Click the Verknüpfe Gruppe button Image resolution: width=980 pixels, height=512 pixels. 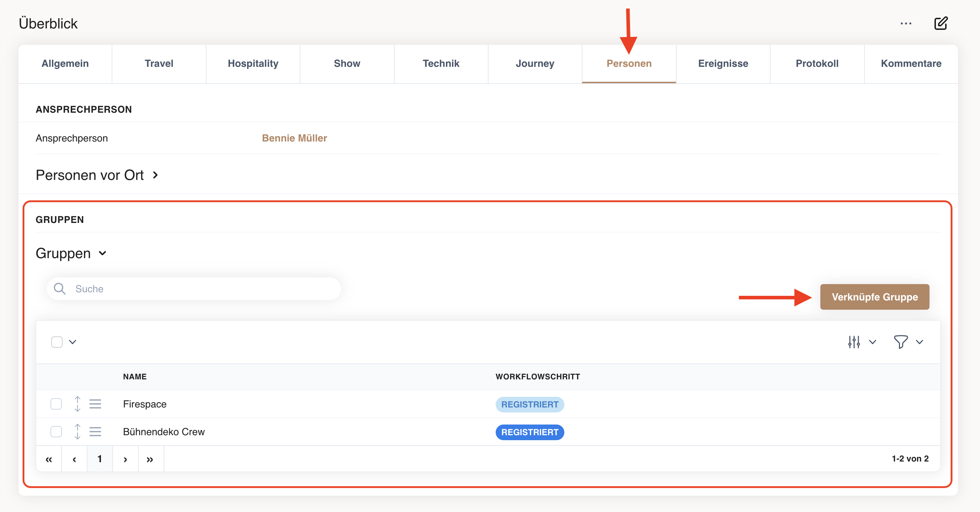click(x=874, y=297)
